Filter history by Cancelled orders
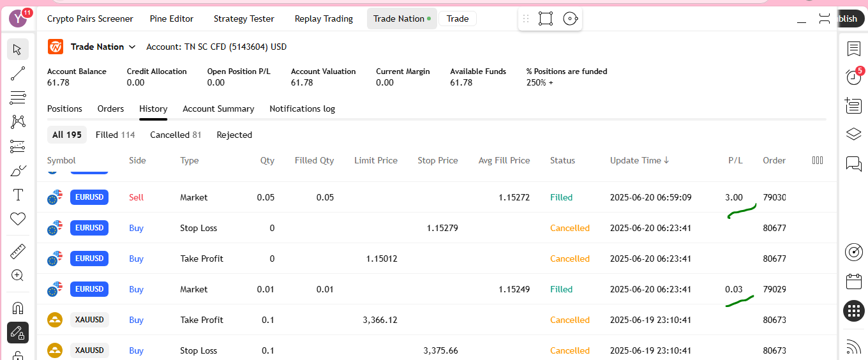Image resolution: width=868 pixels, height=360 pixels. tap(176, 135)
